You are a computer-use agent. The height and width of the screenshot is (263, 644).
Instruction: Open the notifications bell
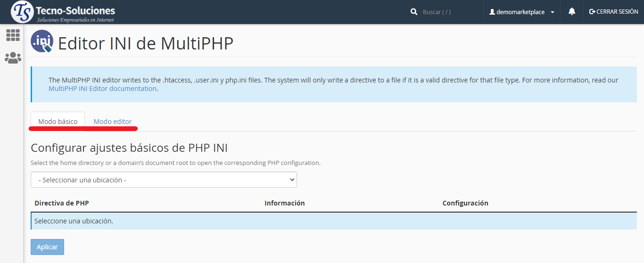click(572, 12)
